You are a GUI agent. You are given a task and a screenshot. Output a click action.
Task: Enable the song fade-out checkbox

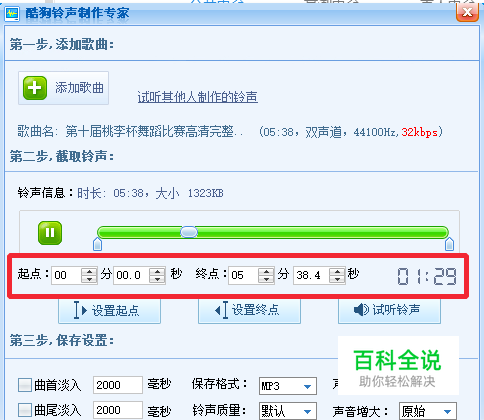(25, 410)
